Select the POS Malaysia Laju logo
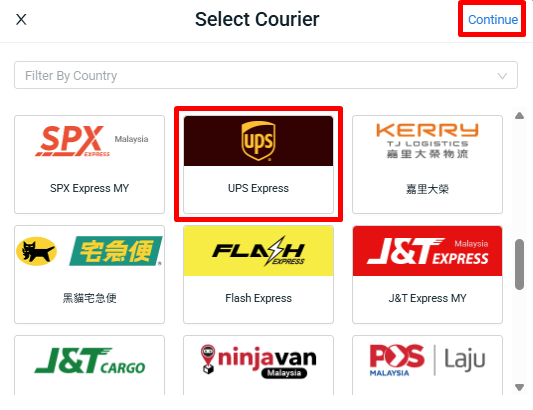The width and height of the screenshot is (533, 410). click(x=427, y=361)
